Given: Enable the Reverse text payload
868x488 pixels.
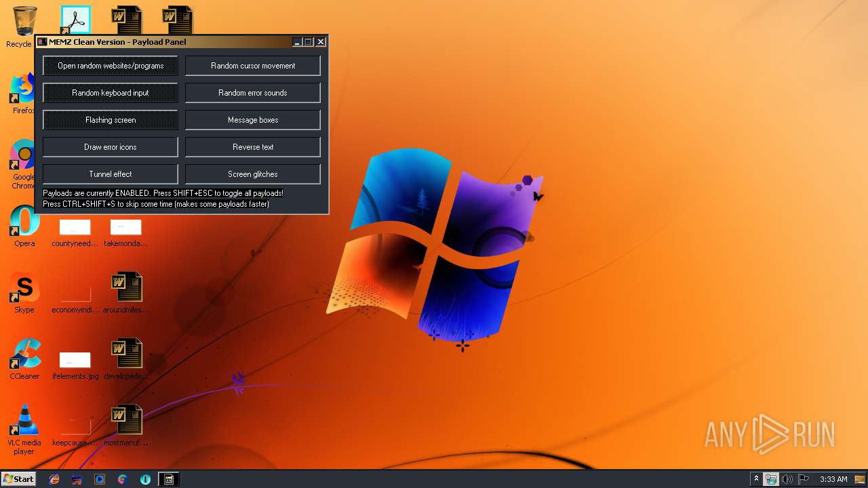Looking at the screenshot, I should click(253, 147).
